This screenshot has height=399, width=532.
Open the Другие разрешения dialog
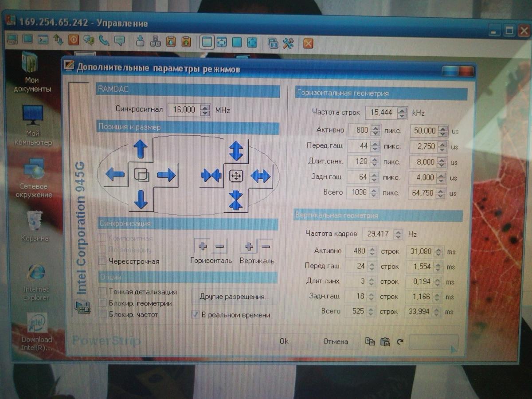point(235,297)
